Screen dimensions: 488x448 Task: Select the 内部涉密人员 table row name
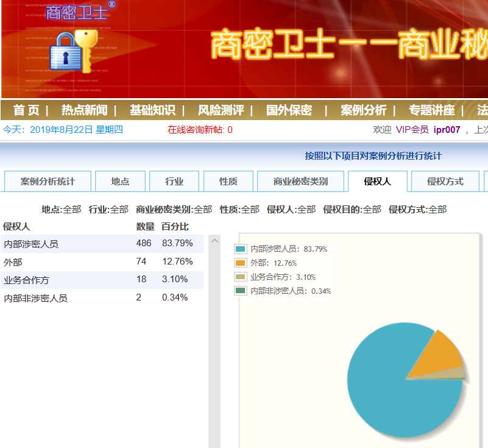[31, 244]
